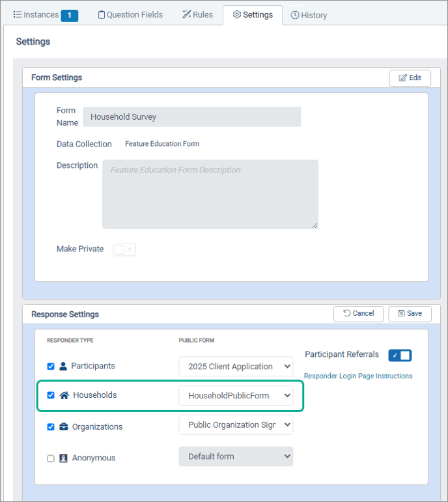Click the Settings tab gear icon
Viewport: 448px width, 502px height.
[x=236, y=15]
